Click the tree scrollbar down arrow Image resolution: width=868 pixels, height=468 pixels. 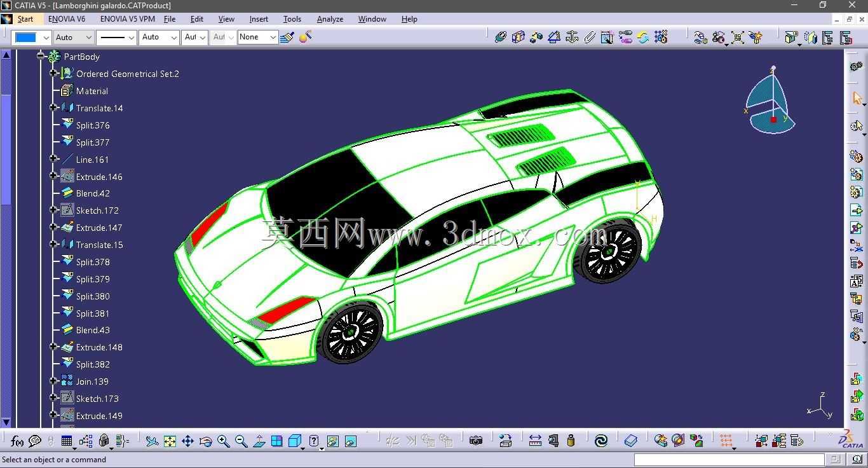[x=6, y=422]
